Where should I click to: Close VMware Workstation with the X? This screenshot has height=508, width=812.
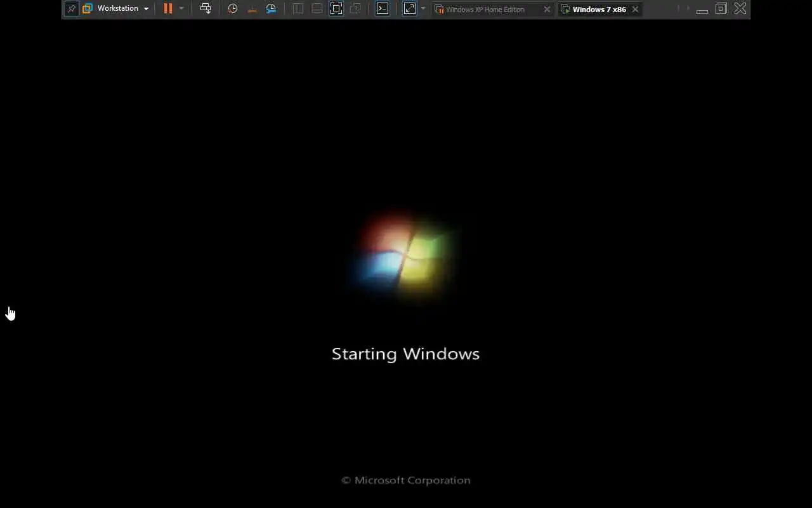740,9
